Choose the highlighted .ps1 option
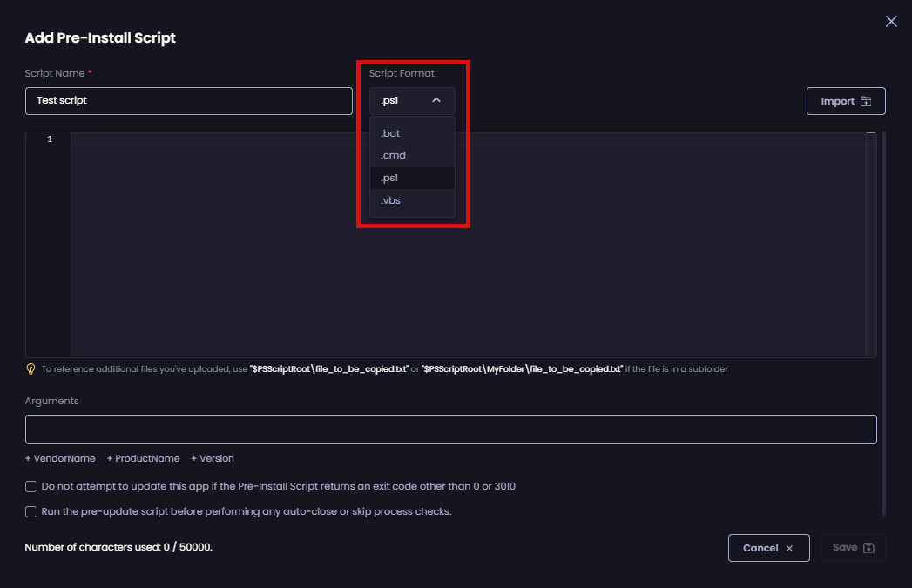912x588 pixels. pyautogui.click(x=389, y=177)
